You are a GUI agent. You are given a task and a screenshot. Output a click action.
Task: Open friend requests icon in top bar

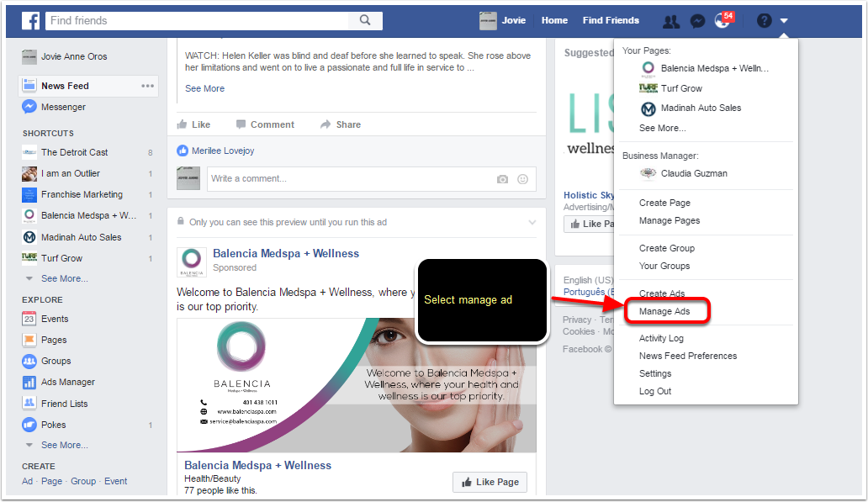pos(671,21)
